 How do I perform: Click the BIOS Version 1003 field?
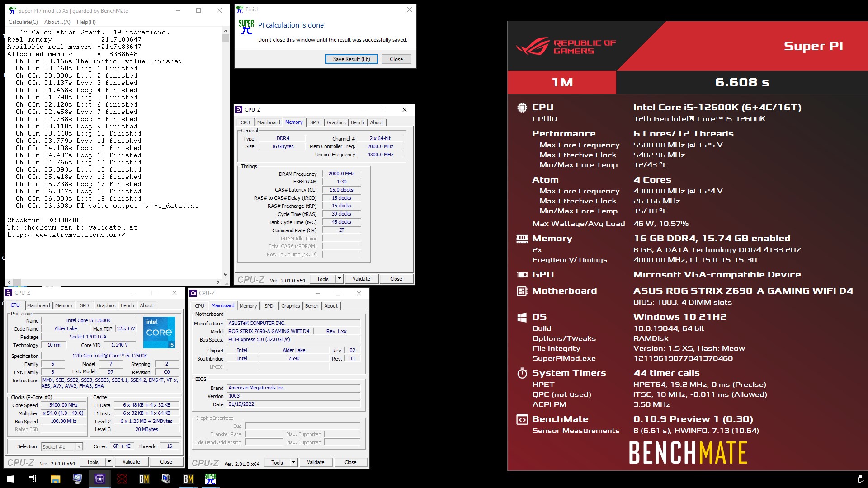[x=293, y=396]
